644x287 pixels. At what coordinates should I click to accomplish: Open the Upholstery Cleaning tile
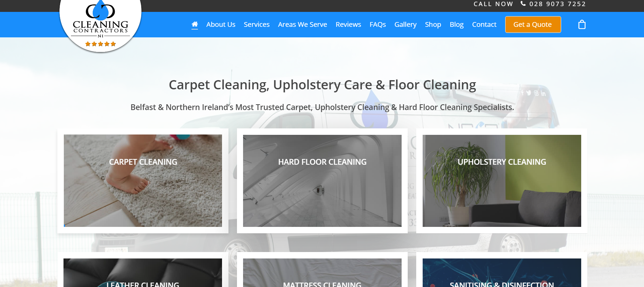(x=502, y=181)
